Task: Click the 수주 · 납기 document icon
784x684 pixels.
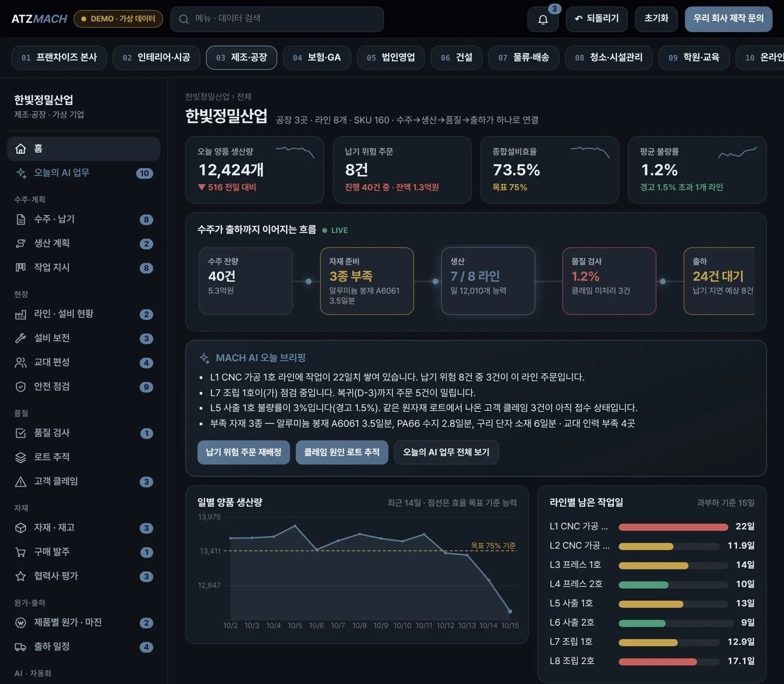Action: click(21, 219)
